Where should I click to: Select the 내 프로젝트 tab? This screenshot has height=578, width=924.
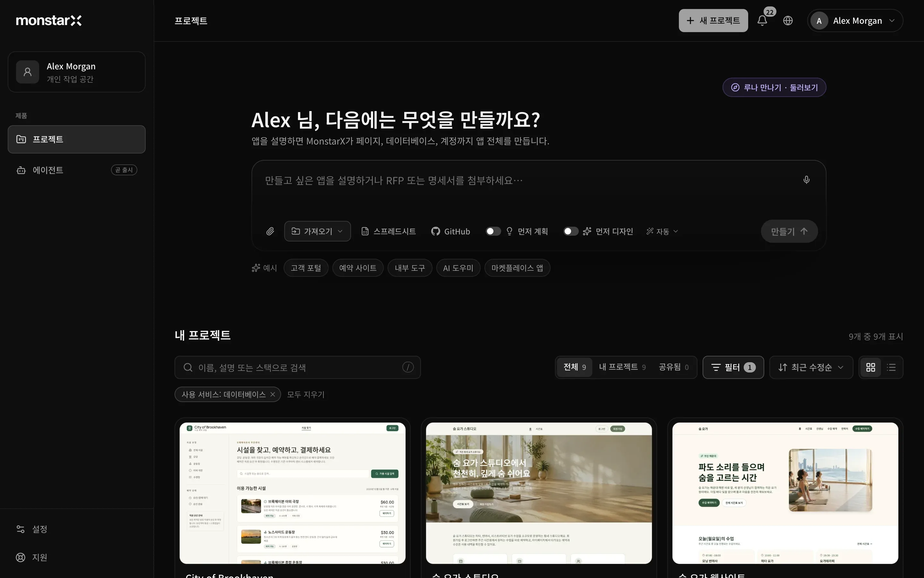(622, 367)
